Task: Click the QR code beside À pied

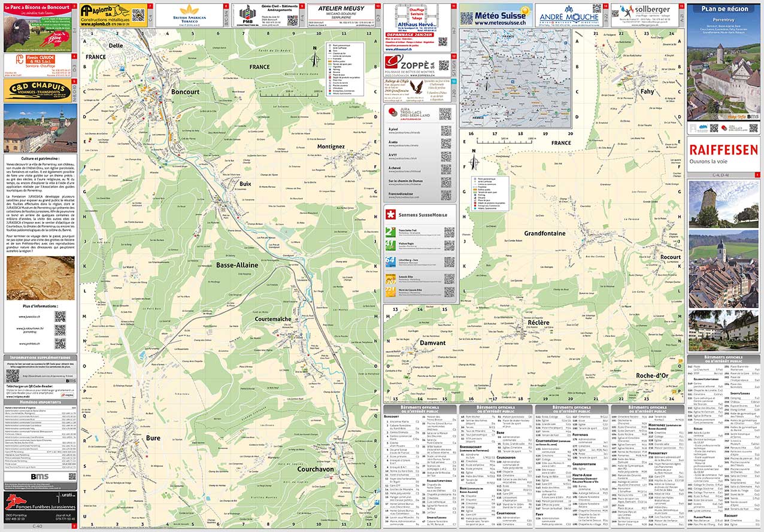Action: coord(446,130)
